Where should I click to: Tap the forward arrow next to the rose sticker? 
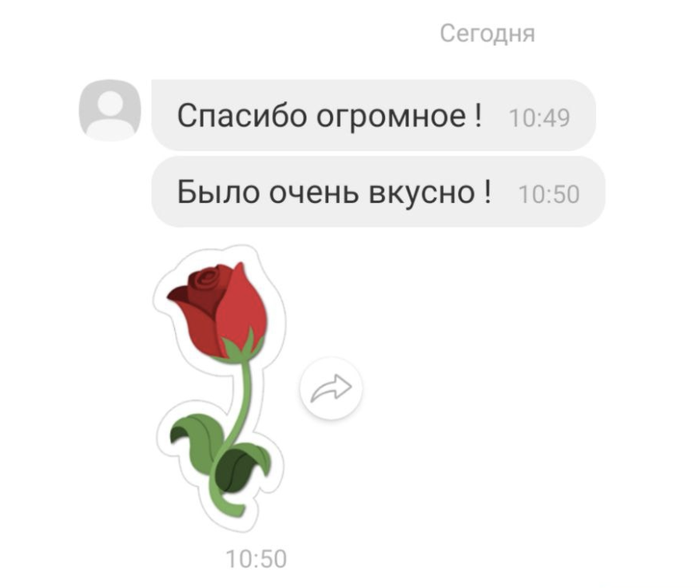coord(331,388)
